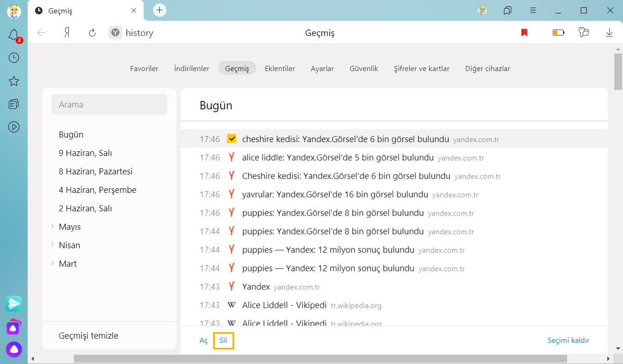Viewport: 623px width, 364px height.
Task: Click the scroll down arrow
Action: (618, 348)
